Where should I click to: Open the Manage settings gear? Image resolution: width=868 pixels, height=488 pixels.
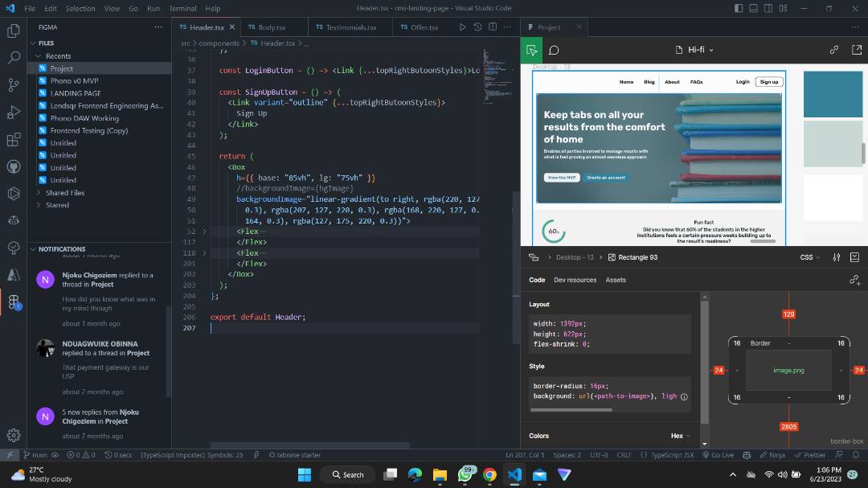[14, 436]
